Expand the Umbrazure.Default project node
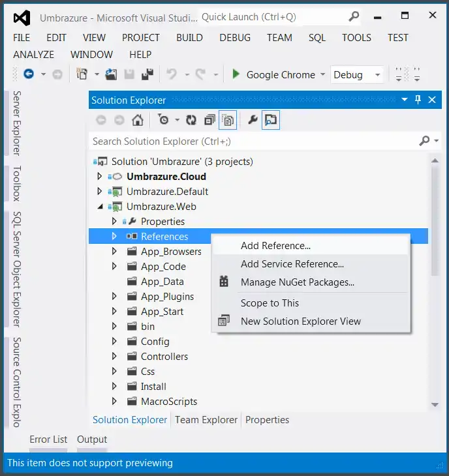The height and width of the screenshot is (476, 449). click(x=99, y=191)
